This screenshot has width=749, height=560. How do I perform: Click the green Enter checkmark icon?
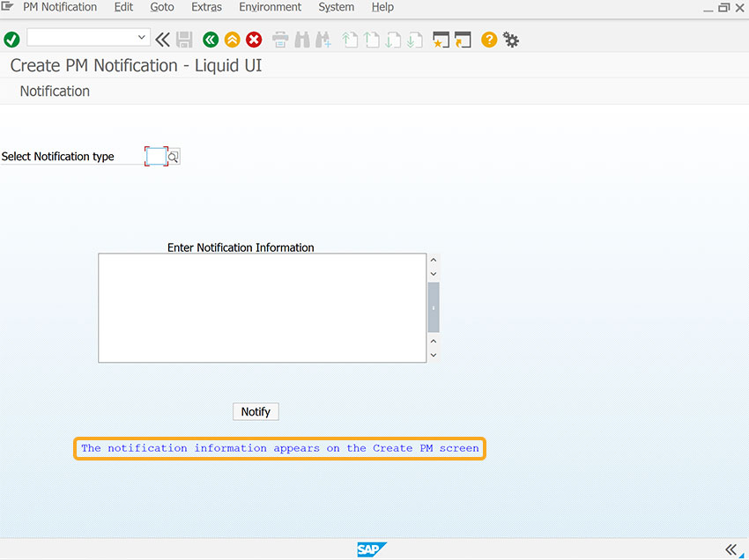[11, 40]
